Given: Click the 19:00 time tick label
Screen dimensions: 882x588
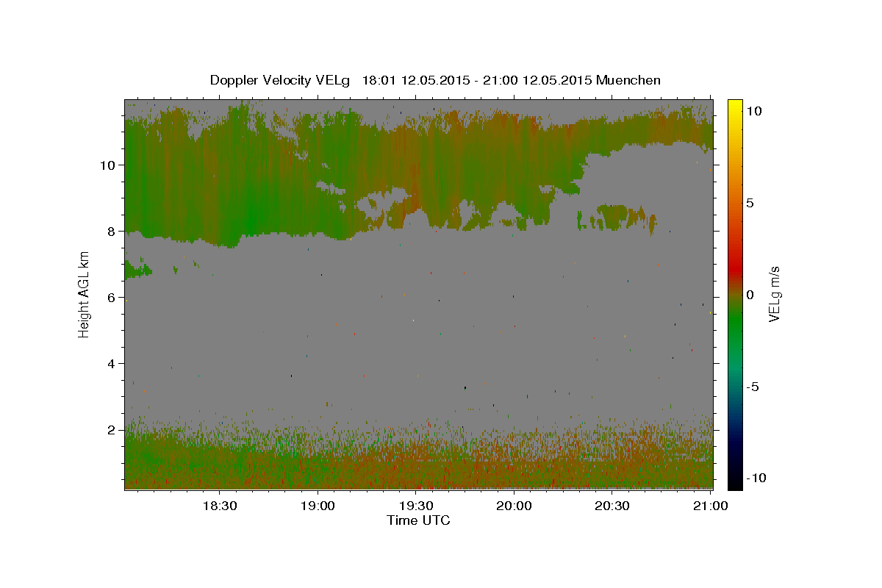Looking at the screenshot, I should [318, 506].
